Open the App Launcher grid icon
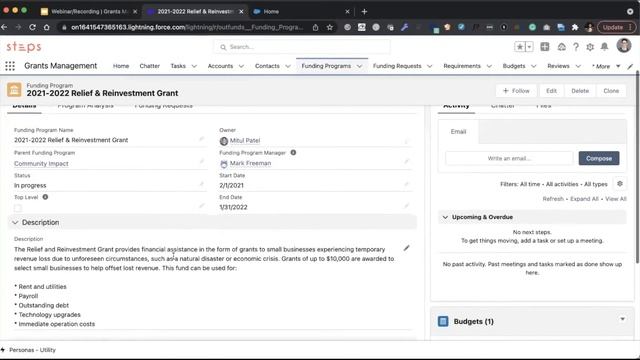Image resolution: width=640 pixels, height=360 pixels. (10, 66)
